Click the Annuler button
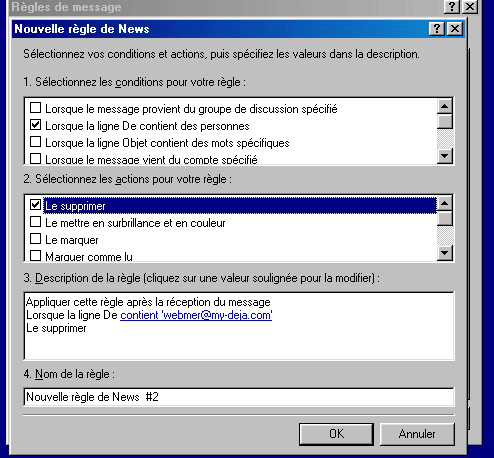 [417, 434]
